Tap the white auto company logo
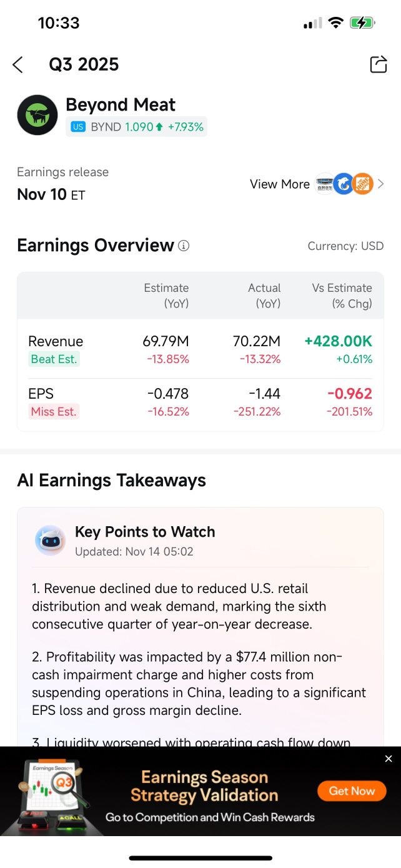The width and height of the screenshot is (401, 868). coord(324,184)
